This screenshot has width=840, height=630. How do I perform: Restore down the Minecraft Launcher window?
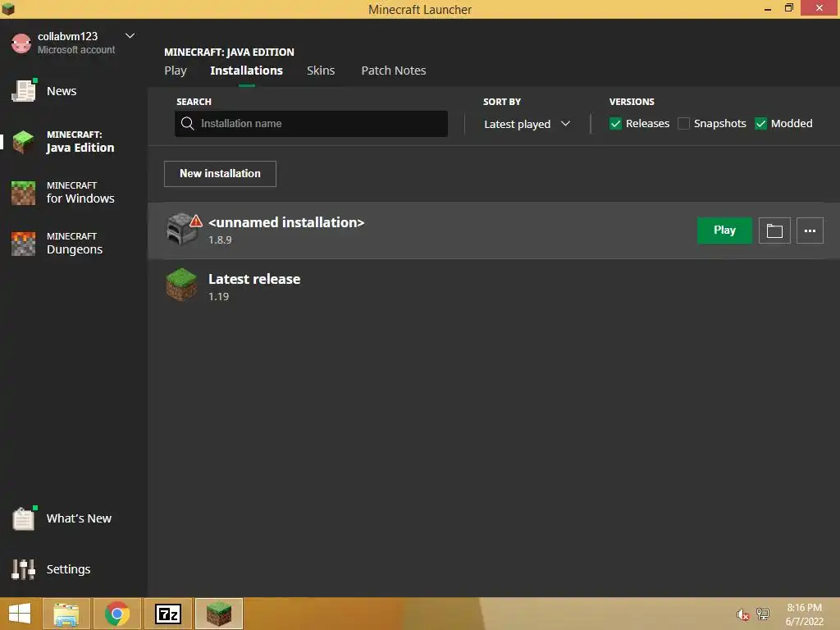point(788,8)
